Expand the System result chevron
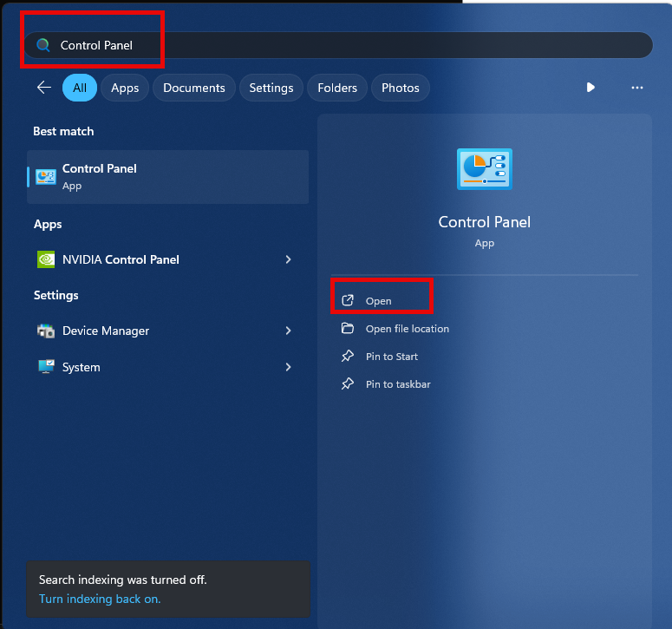This screenshot has height=629, width=672. [x=288, y=367]
